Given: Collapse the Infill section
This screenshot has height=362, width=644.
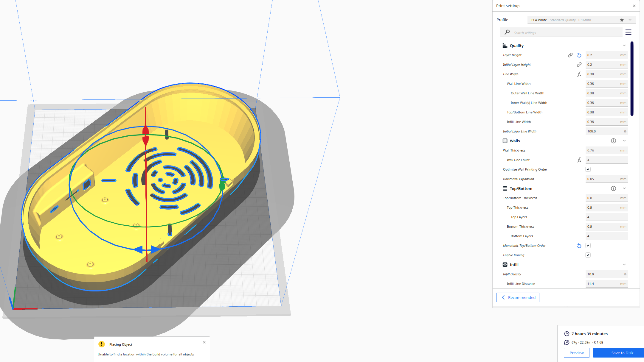Looking at the screenshot, I should pyautogui.click(x=624, y=264).
